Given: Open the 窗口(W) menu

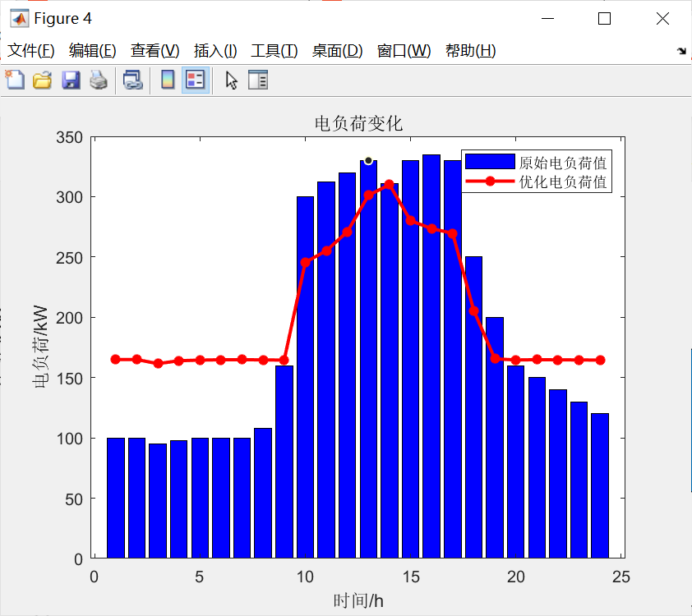Looking at the screenshot, I should [404, 51].
